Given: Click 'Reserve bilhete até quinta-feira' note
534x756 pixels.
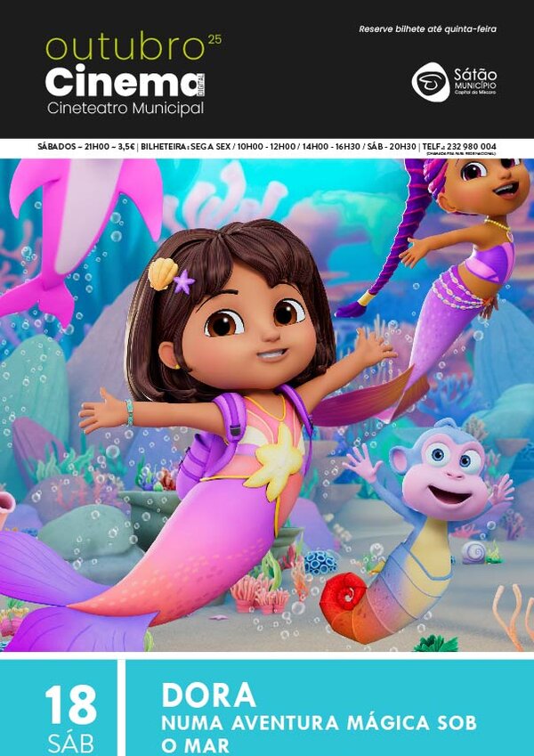Looking at the screenshot, I should [x=427, y=28].
